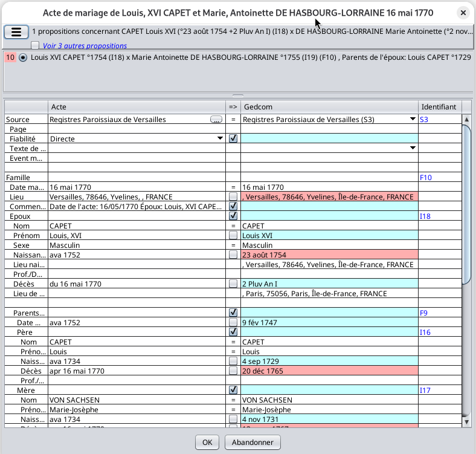Open mother identifier I17 link

(x=425, y=390)
